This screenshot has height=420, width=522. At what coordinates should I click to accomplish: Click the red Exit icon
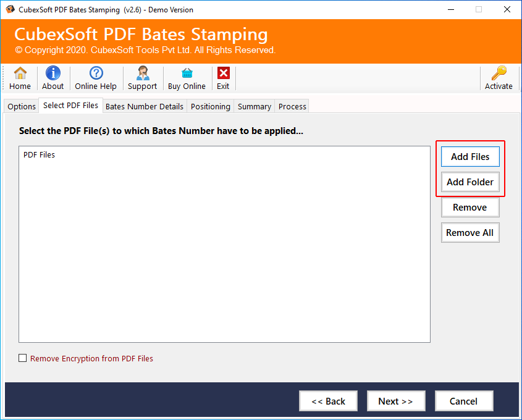click(x=223, y=73)
